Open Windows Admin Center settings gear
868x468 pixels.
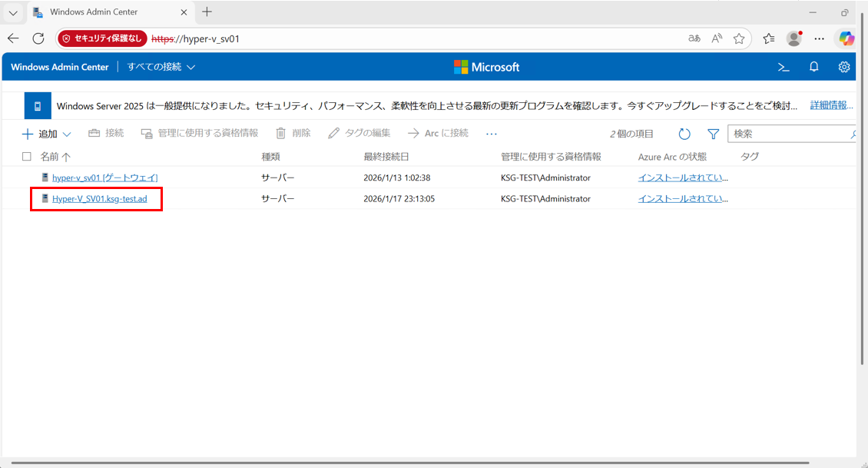pos(844,67)
